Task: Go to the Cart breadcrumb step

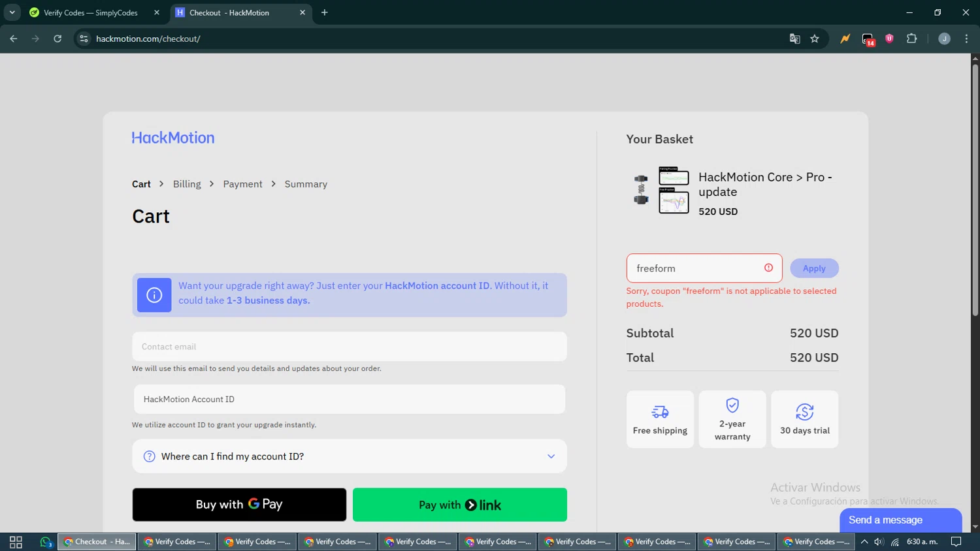Action: coord(141,184)
